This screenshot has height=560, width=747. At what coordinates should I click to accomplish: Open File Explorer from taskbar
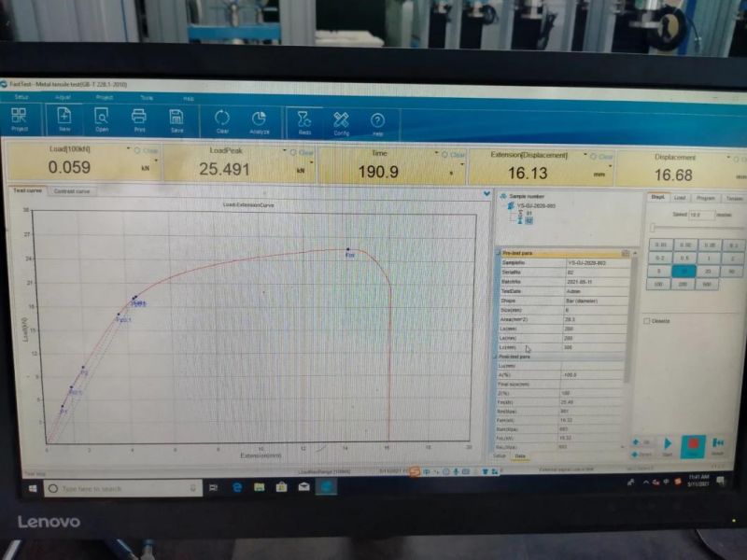point(260,487)
